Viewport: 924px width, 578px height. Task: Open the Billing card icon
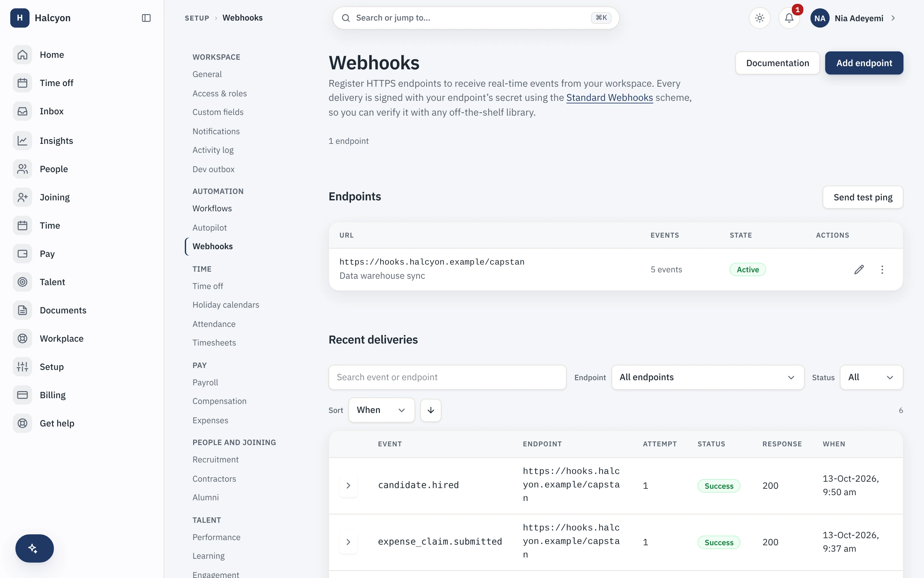pyautogui.click(x=22, y=395)
